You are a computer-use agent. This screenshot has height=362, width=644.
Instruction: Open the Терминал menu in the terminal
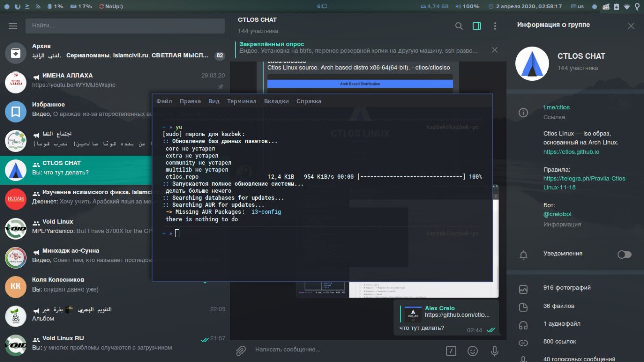coord(242,101)
